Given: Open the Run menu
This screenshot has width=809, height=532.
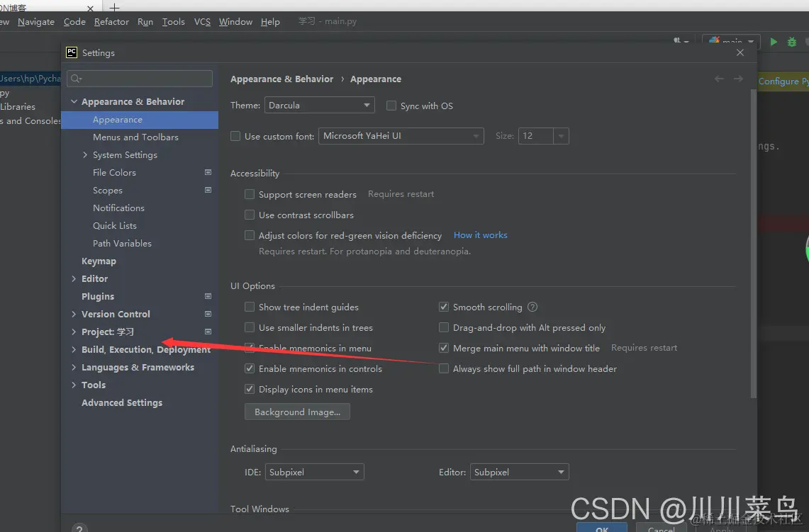Looking at the screenshot, I should click(x=145, y=22).
